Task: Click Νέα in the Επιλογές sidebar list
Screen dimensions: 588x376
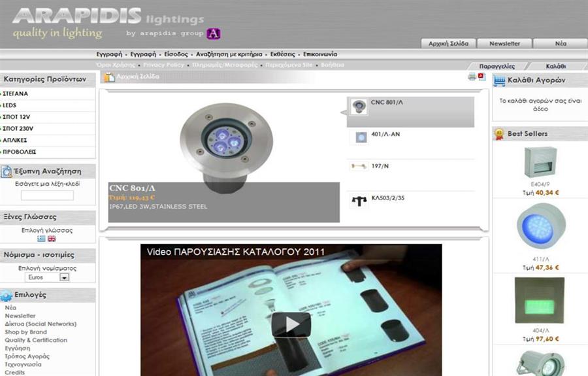Action: coord(10,308)
